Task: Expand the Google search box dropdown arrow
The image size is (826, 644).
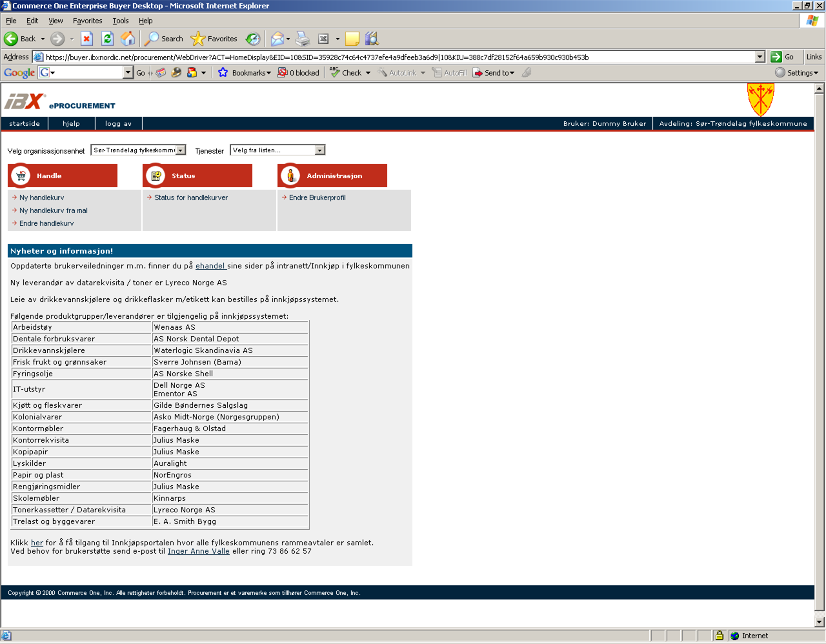Action: (128, 73)
